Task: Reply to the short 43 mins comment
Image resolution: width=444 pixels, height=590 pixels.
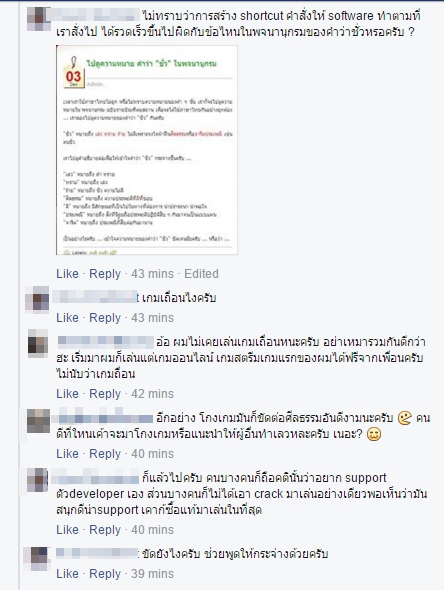Action: [105, 318]
